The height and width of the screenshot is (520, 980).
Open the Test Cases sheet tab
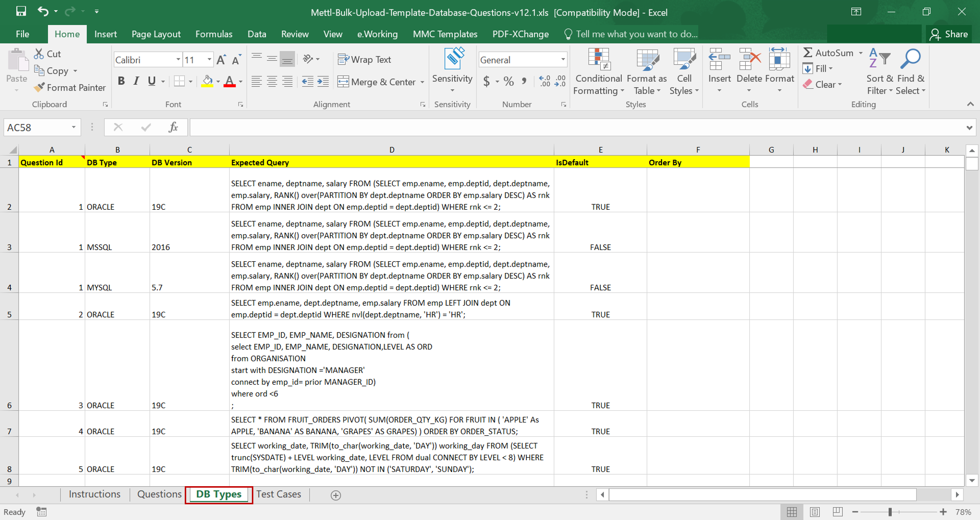[278, 494]
